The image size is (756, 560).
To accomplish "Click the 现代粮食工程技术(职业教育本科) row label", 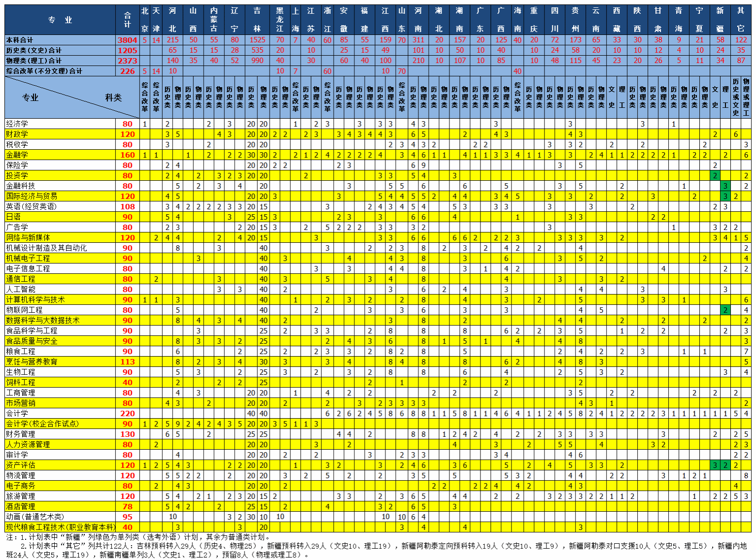I will pyautogui.click(x=60, y=527).
